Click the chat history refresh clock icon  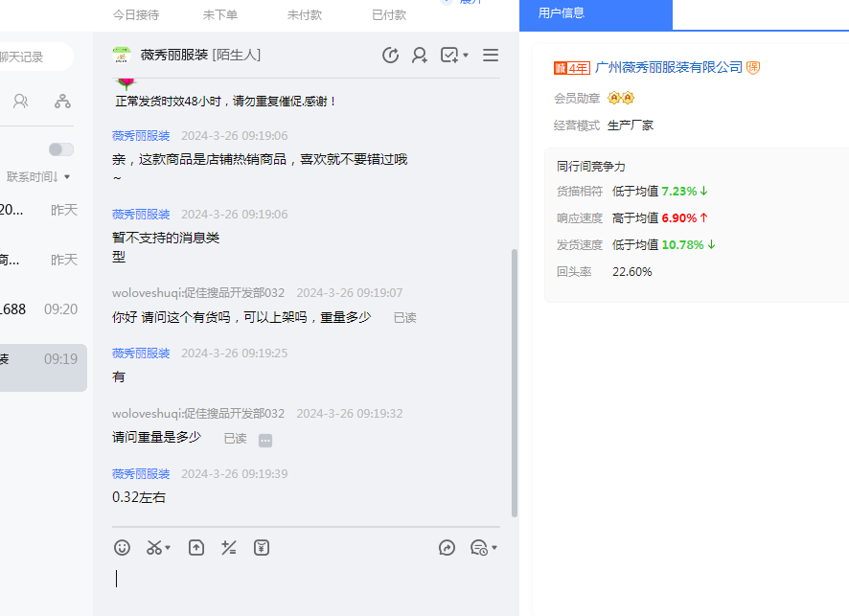point(390,56)
